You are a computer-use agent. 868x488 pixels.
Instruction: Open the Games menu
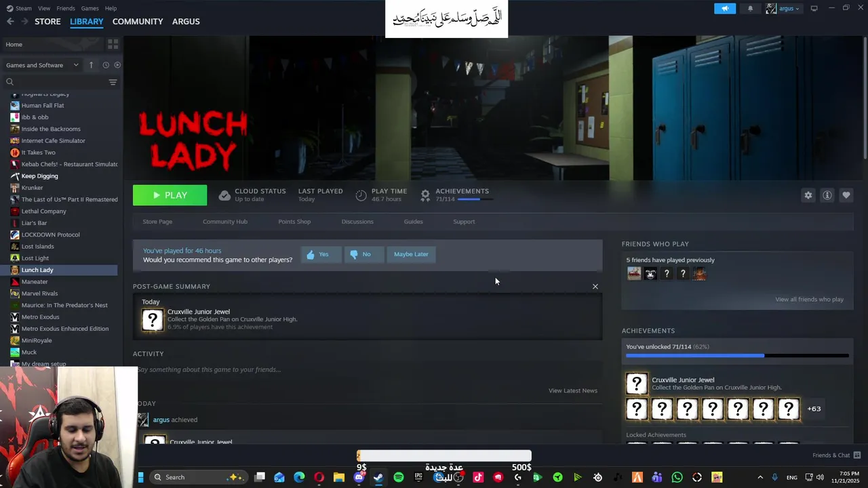point(90,8)
